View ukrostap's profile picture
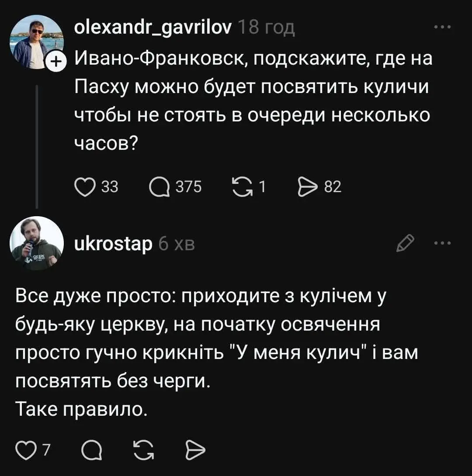 pyautogui.click(x=37, y=243)
